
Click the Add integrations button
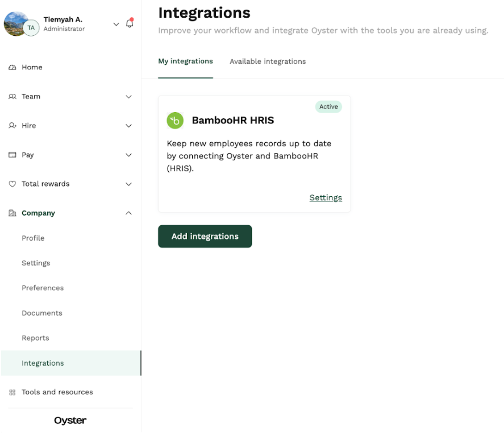tap(205, 236)
